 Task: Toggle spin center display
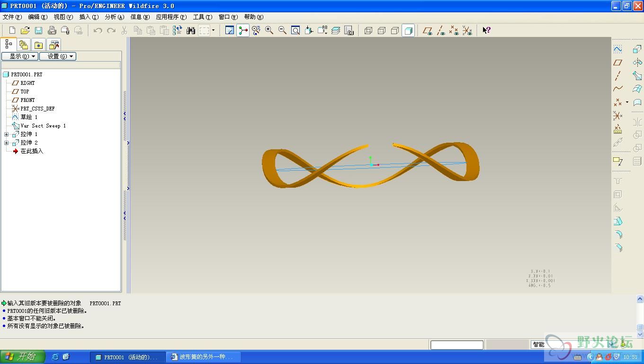pos(243,30)
